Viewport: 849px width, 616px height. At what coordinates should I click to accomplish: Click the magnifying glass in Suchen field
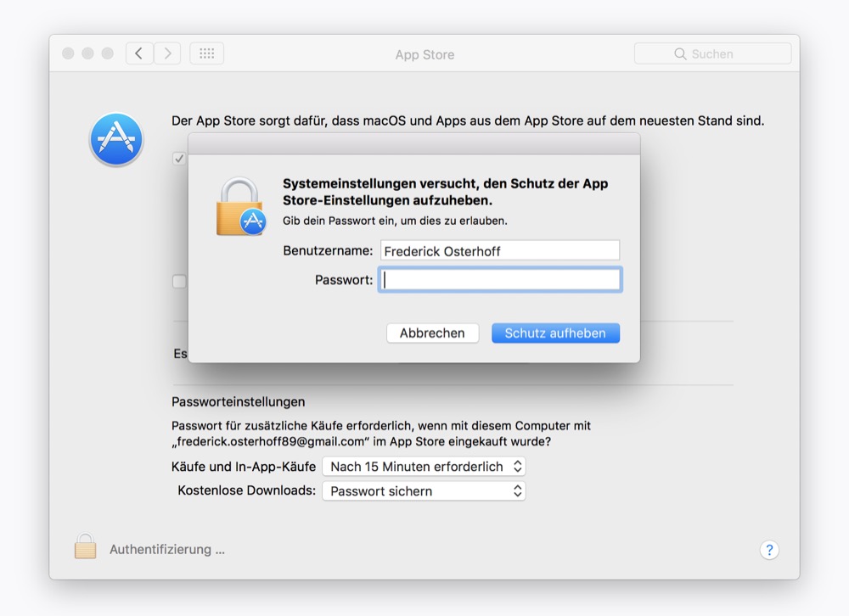(x=680, y=54)
